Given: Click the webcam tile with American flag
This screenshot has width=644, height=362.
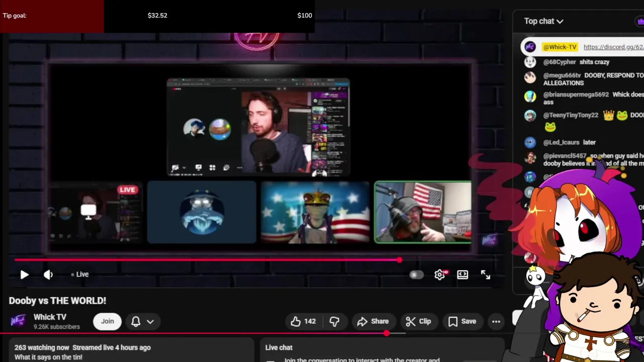Looking at the screenshot, I should [x=423, y=212].
